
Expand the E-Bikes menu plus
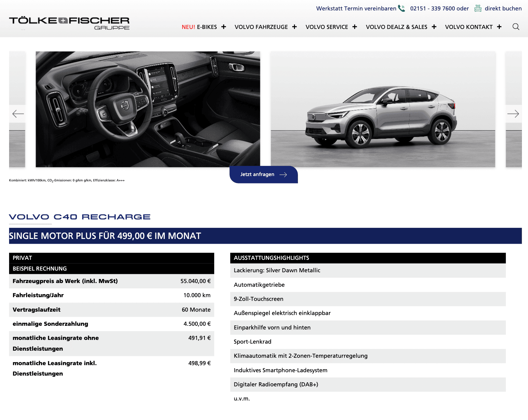pos(224,27)
